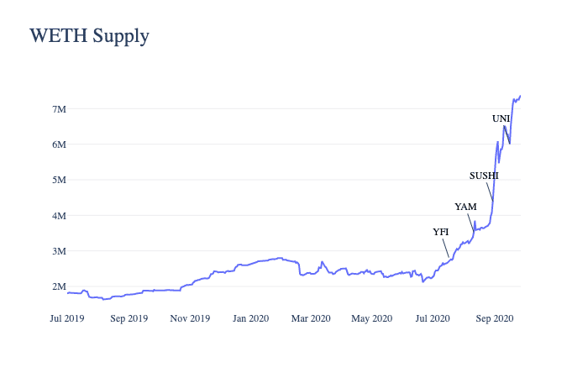Click the Mar 2020 x-axis label
588x378 pixels.
click(x=311, y=318)
